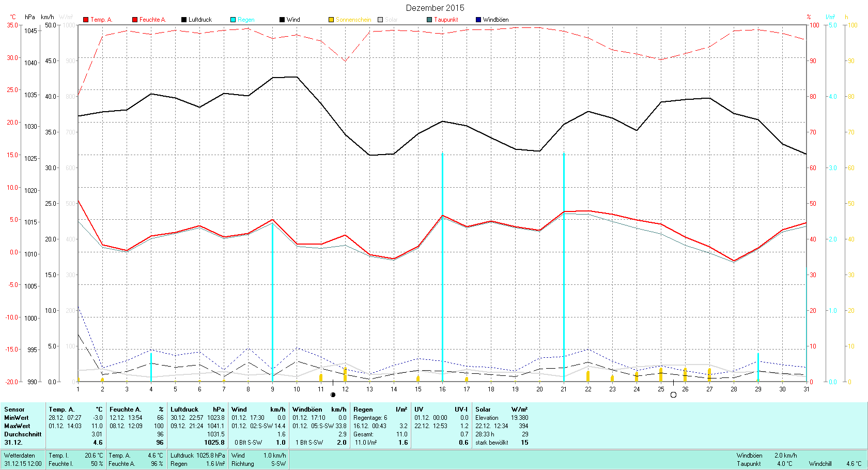The image size is (868, 470).
Task: Click the Wetterdaten label in bottom bar
Action: coord(20,456)
